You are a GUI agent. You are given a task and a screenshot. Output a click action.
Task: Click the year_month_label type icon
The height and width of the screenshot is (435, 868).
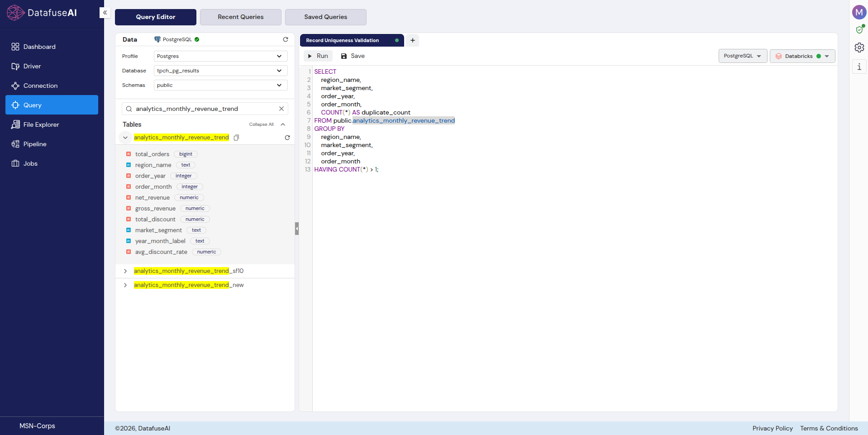(129, 241)
